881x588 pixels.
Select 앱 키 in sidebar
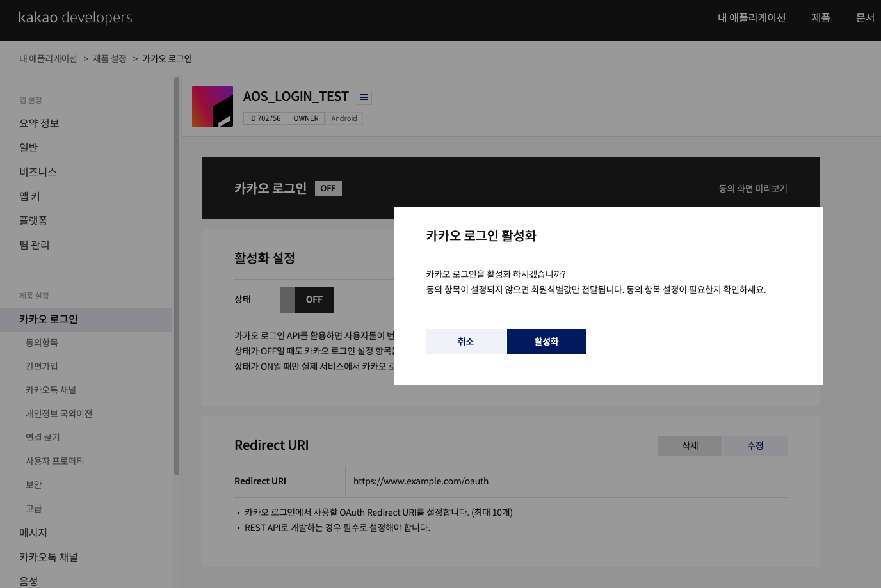[29, 196]
